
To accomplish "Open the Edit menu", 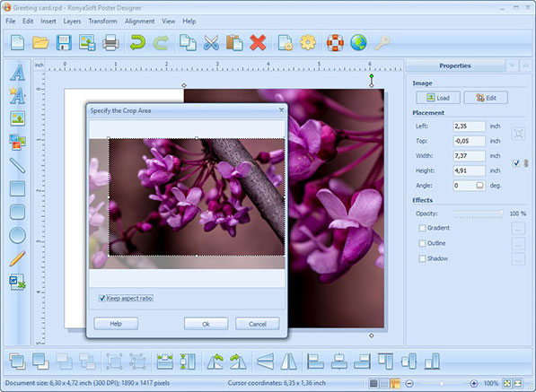I will click(28, 22).
